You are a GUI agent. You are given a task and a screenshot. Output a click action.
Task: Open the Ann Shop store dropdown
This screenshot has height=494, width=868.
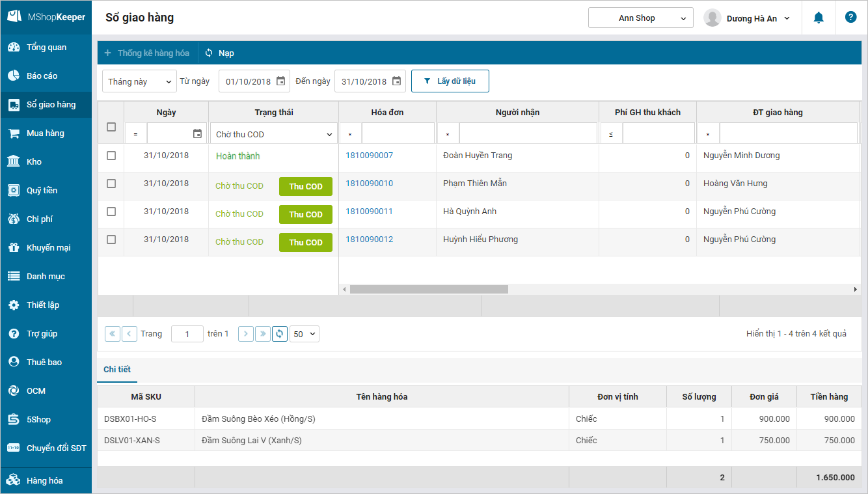[x=641, y=18]
